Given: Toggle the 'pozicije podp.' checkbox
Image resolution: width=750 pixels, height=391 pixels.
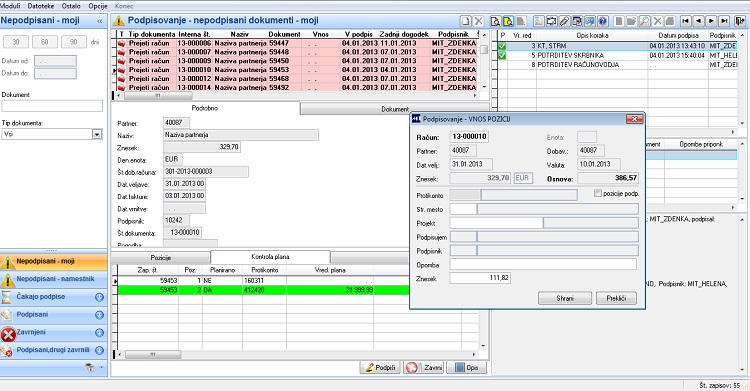Looking at the screenshot, I should coord(597,193).
